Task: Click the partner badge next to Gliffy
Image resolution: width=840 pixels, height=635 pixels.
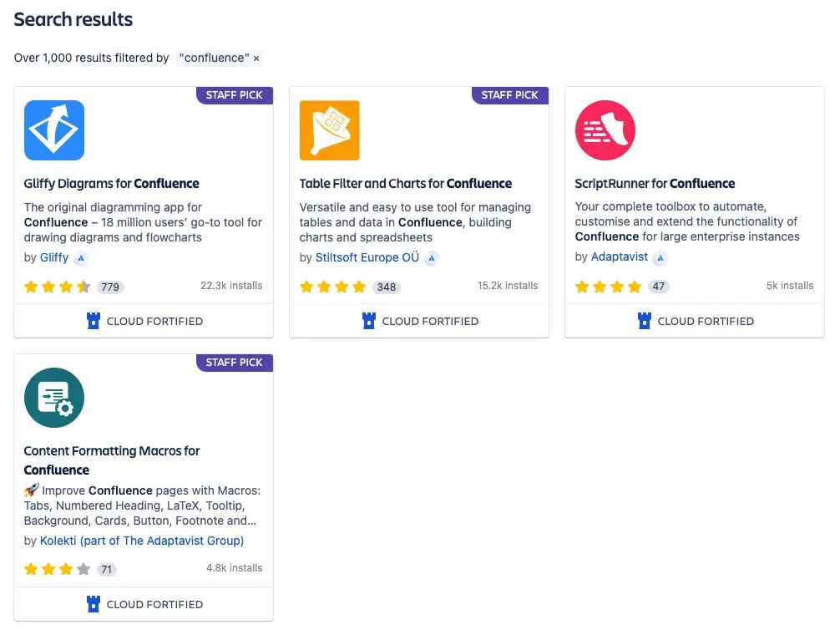Action: (x=81, y=258)
